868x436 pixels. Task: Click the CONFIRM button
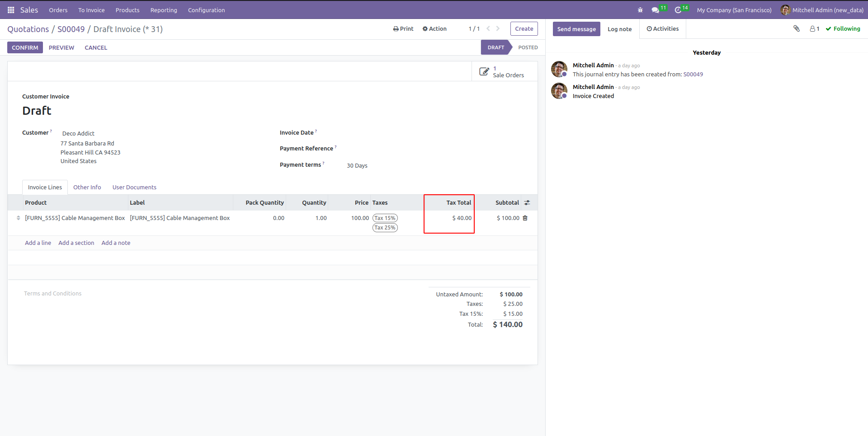(x=25, y=47)
